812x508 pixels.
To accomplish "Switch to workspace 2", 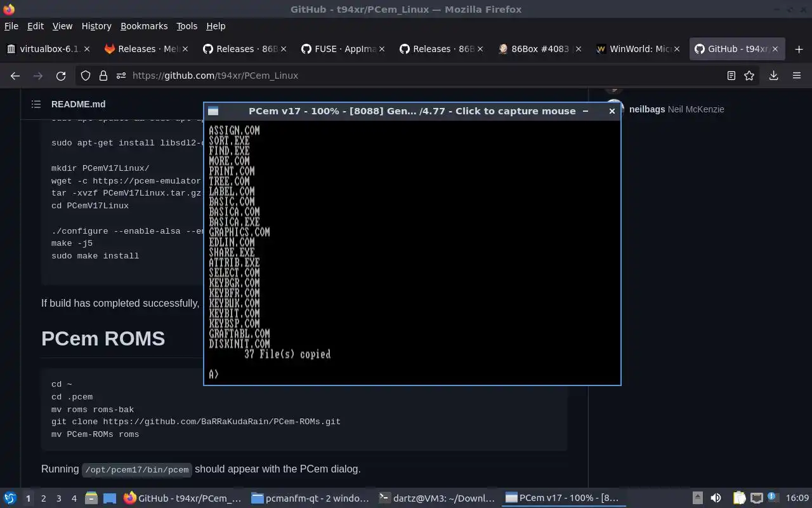I will point(43,498).
